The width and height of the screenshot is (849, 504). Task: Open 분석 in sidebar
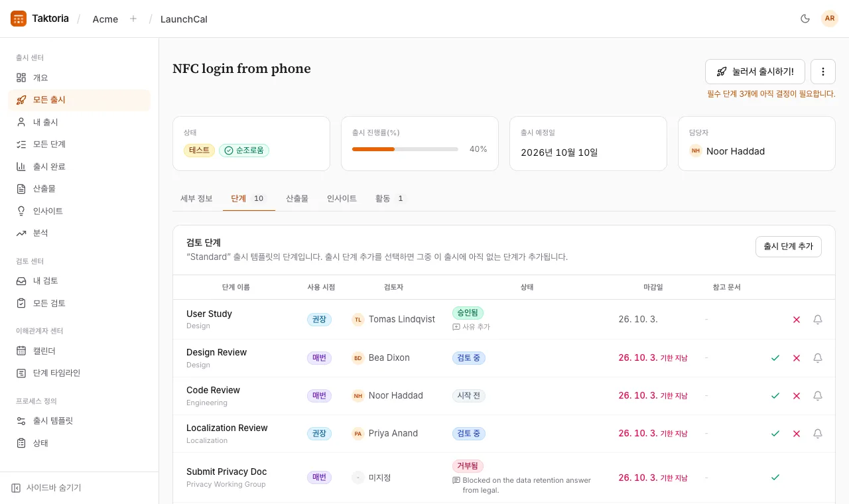(x=80, y=233)
